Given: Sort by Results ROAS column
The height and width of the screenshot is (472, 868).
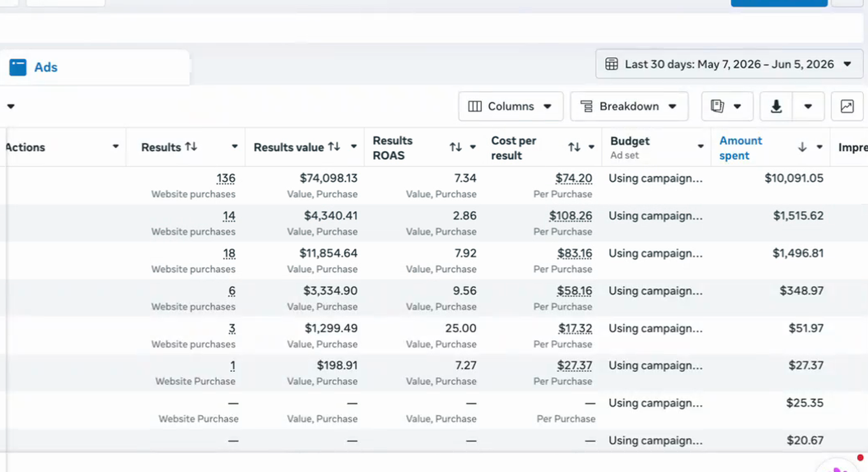Looking at the screenshot, I should coord(455,147).
